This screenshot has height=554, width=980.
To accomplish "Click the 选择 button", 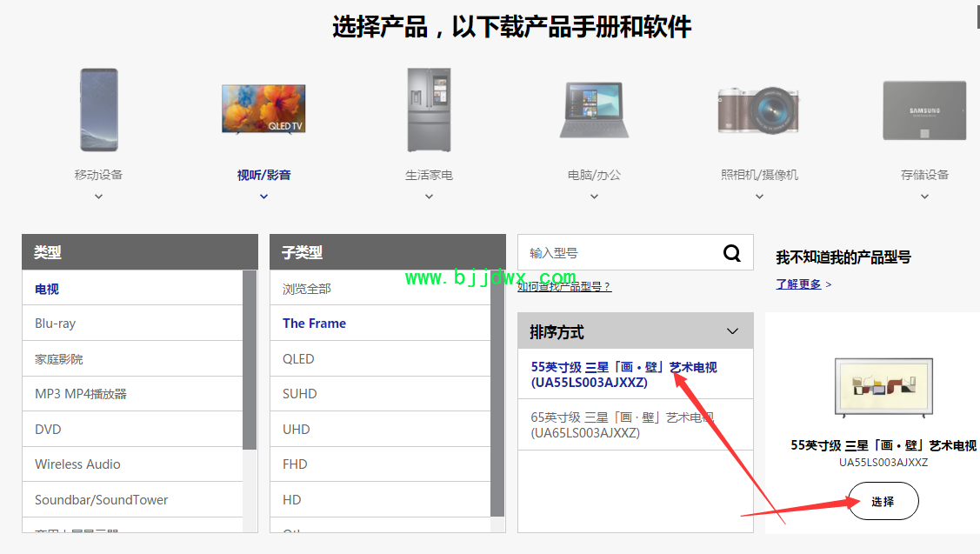I will 883,501.
